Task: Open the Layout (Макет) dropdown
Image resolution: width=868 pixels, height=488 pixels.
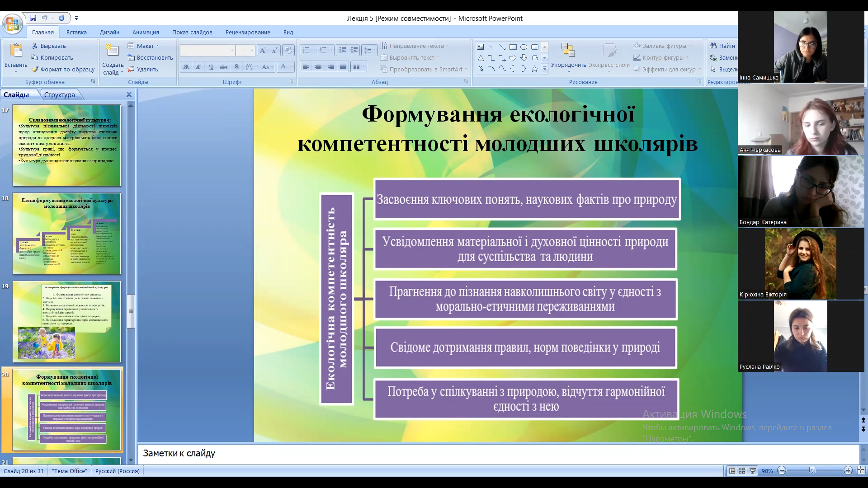Action: tap(145, 46)
